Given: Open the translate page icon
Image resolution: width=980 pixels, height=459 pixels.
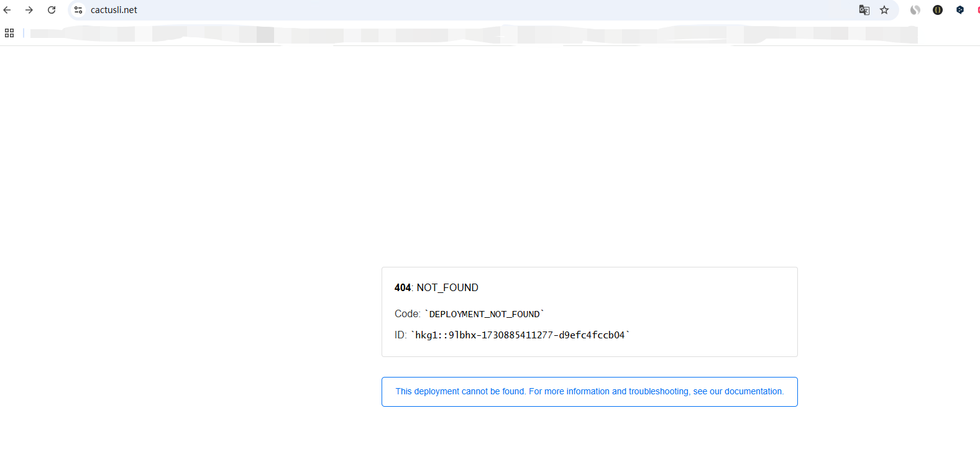Looking at the screenshot, I should tap(864, 10).
